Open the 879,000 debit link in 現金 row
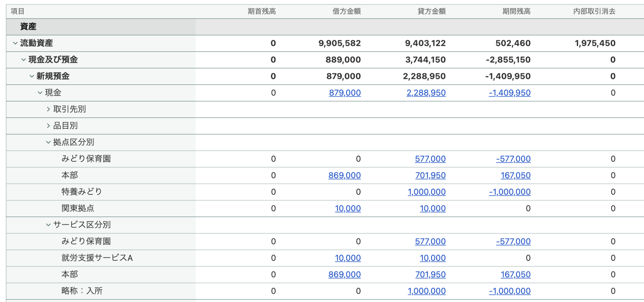The width and height of the screenshot is (644, 302). (345, 93)
